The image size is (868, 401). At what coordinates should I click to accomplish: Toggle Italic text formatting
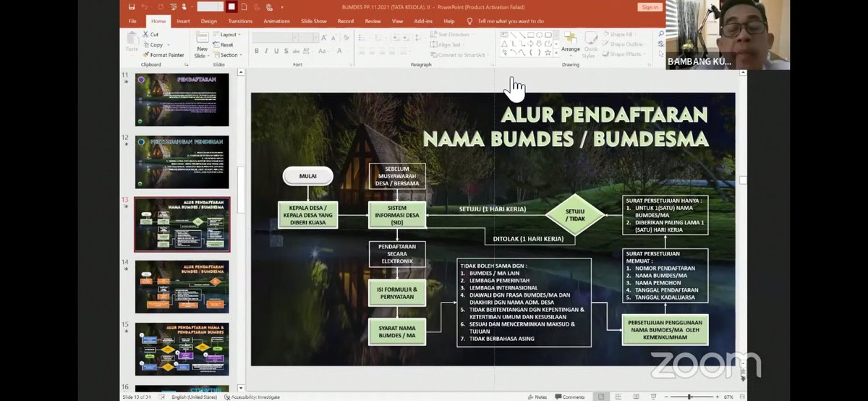pos(266,51)
